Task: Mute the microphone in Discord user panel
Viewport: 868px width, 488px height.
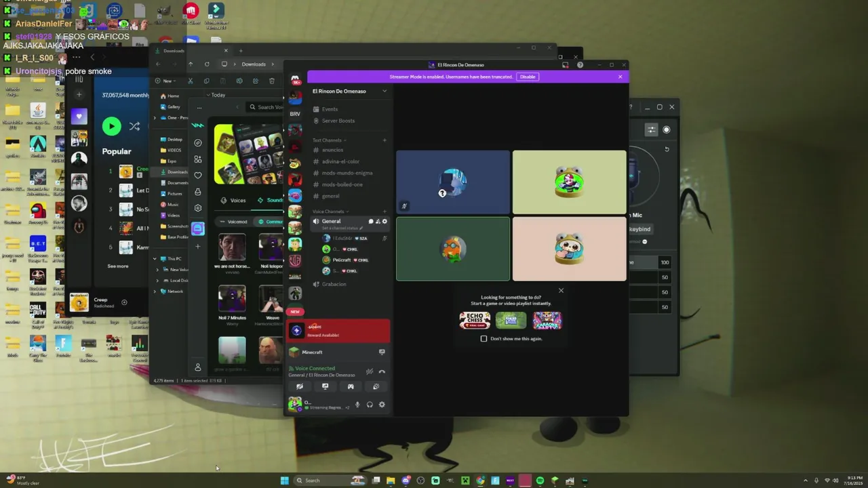Action: pyautogui.click(x=357, y=405)
